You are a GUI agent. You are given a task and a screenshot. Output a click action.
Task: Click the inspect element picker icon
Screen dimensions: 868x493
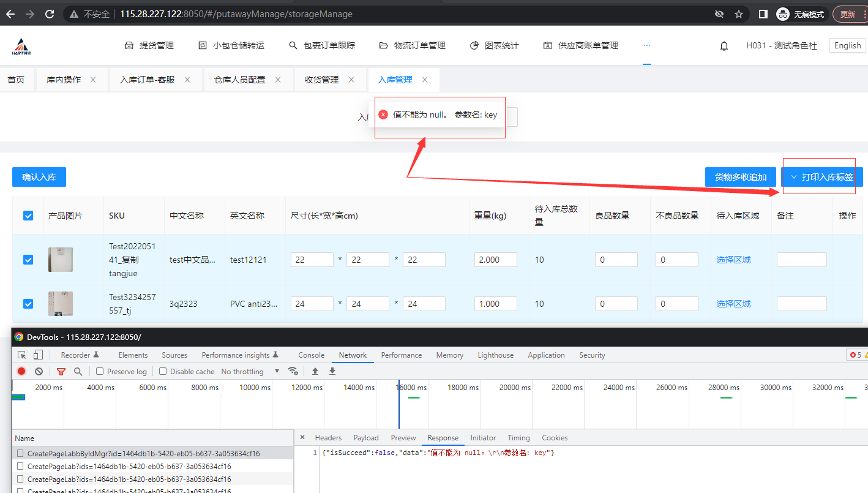tap(22, 355)
